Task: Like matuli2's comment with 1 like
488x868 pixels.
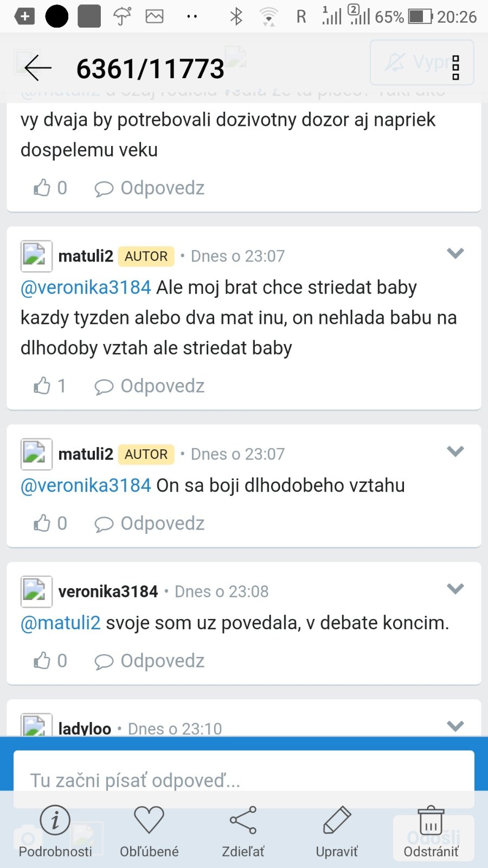Action: (42, 386)
